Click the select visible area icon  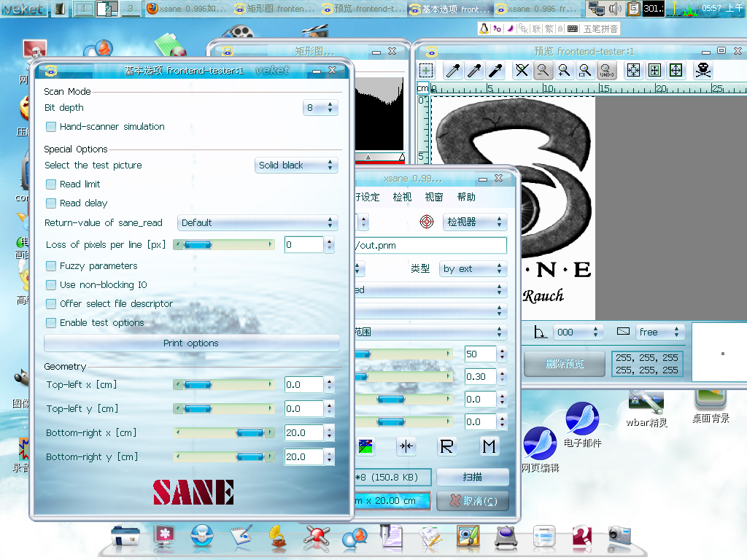pos(676,71)
